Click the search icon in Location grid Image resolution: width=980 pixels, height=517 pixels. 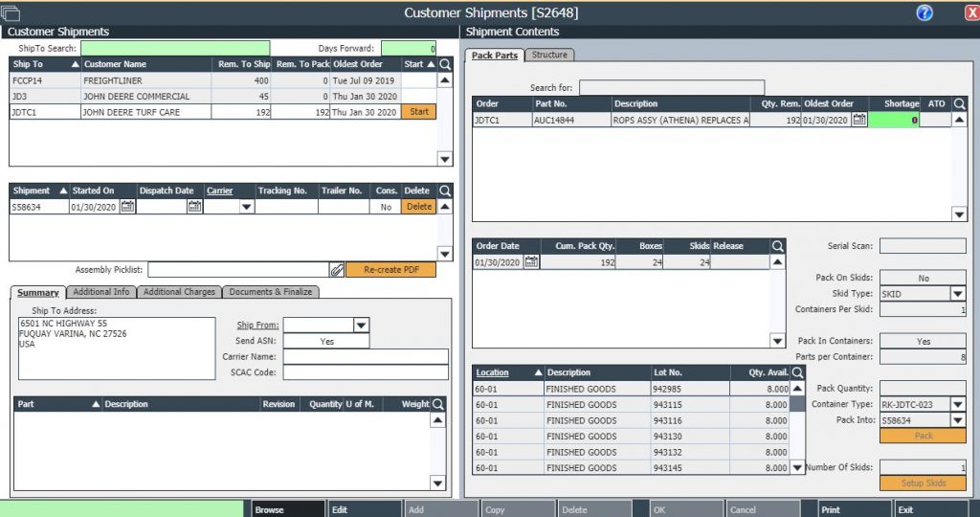point(797,372)
